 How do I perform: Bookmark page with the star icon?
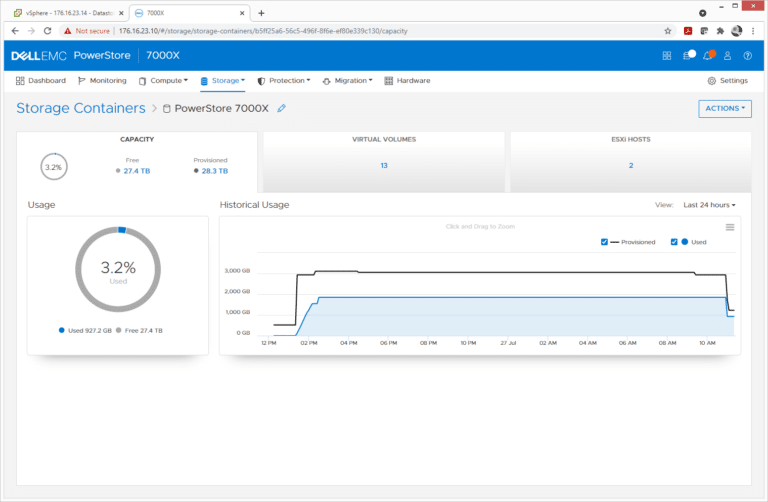click(668, 31)
